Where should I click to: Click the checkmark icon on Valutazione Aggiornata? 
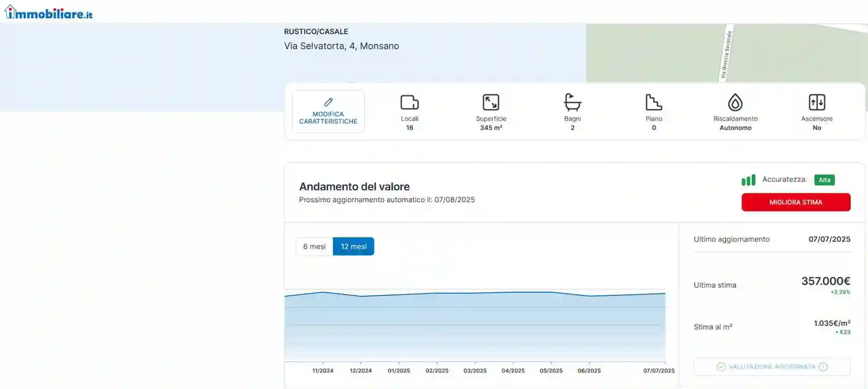point(721,367)
